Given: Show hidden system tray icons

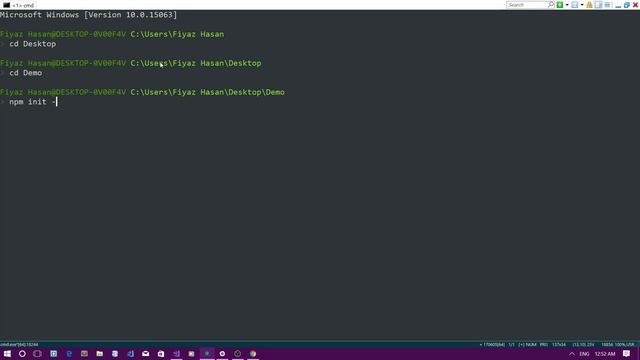Looking at the screenshot, I should pyautogui.click(x=571, y=354).
